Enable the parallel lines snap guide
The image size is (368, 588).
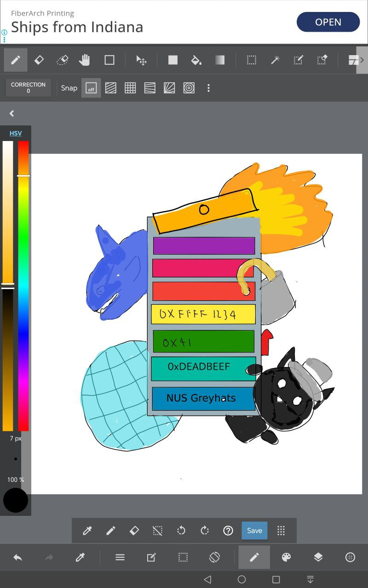pos(110,88)
